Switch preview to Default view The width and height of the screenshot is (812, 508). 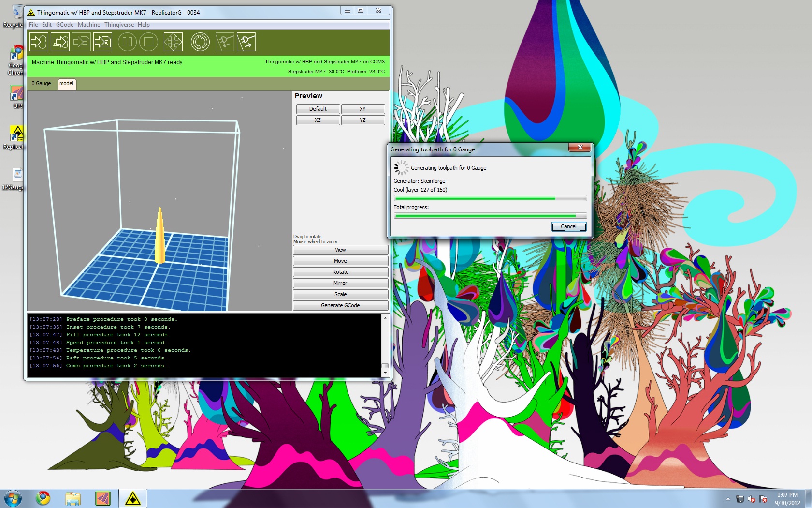(x=318, y=109)
